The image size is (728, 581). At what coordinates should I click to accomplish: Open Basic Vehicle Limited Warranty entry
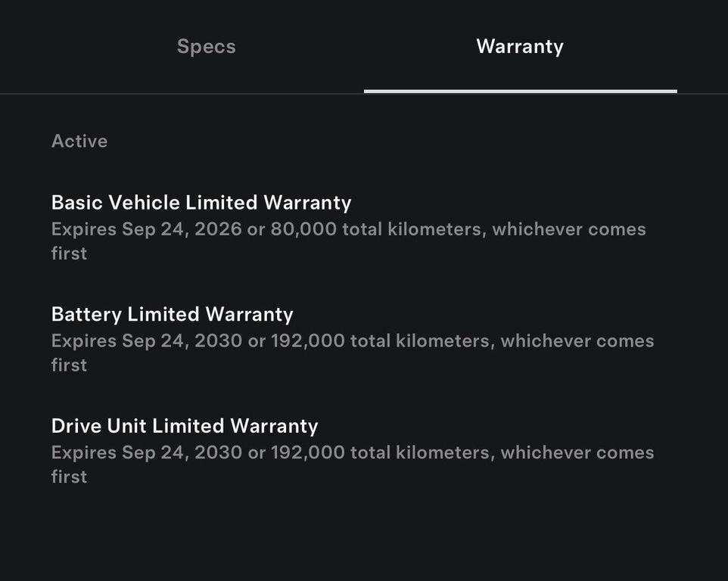[x=201, y=203]
